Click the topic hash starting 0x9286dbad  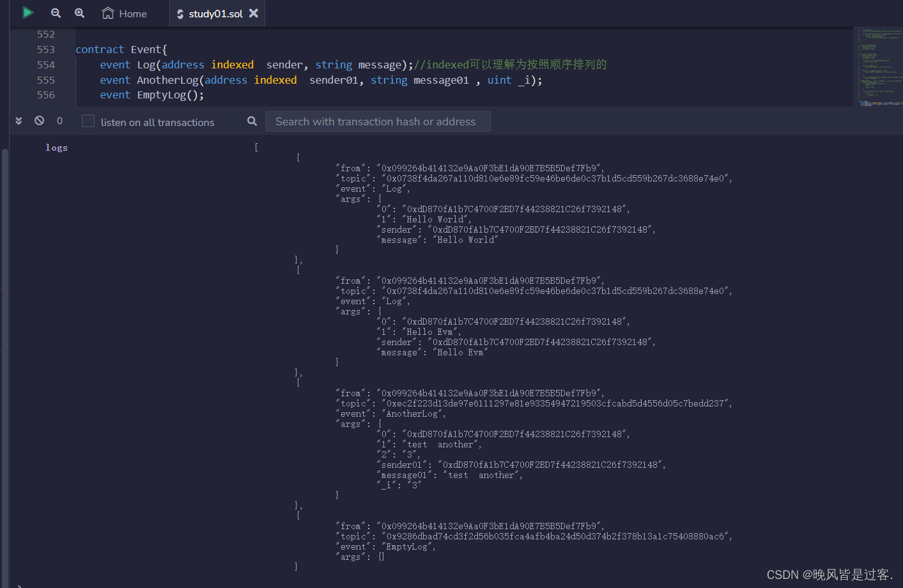coord(556,536)
